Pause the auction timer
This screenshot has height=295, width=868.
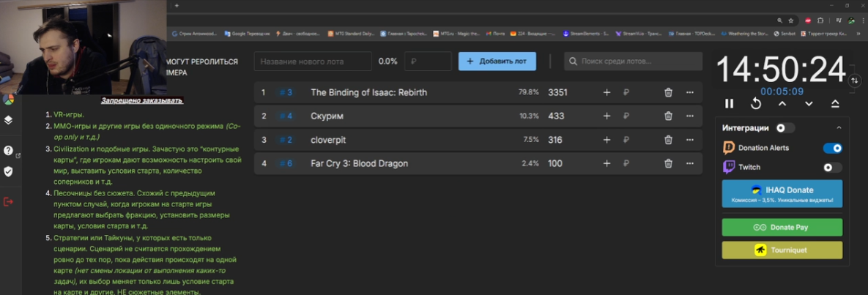coord(729,103)
